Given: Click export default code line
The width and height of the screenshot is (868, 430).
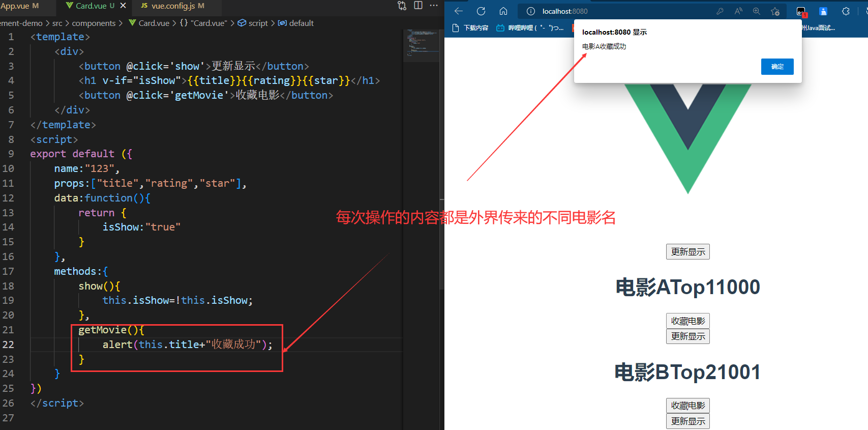Looking at the screenshot, I should pyautogui.click(x=81, y=154).
